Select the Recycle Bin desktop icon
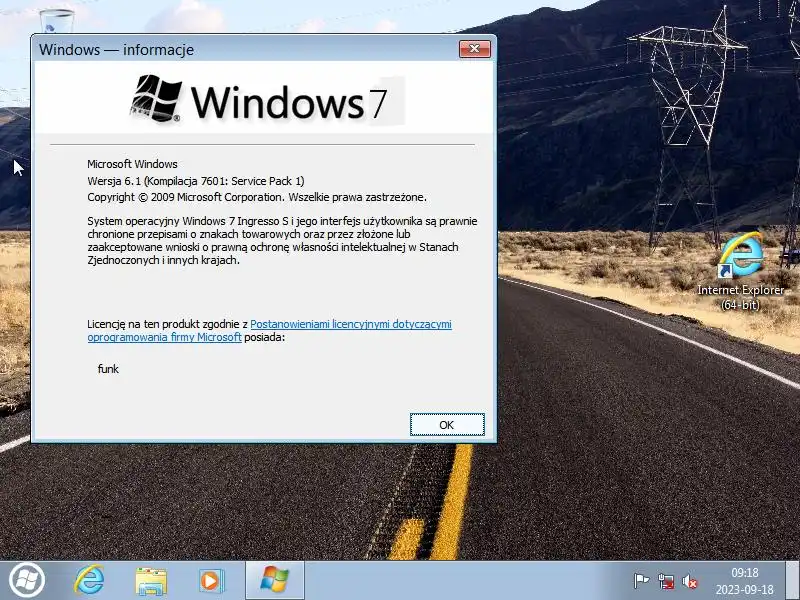This screenshot has height=600, width=800. (x=57, y=20)
